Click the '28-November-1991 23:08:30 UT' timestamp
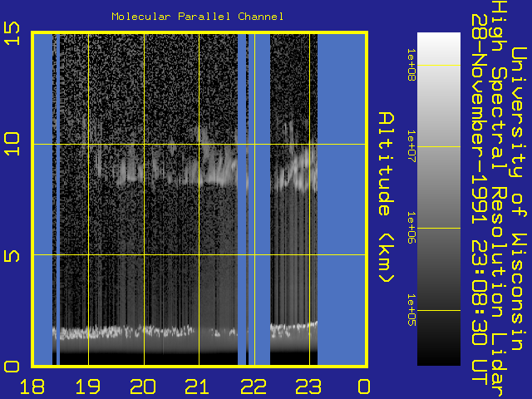Screen dimensions: 532x399 (480, 199)
